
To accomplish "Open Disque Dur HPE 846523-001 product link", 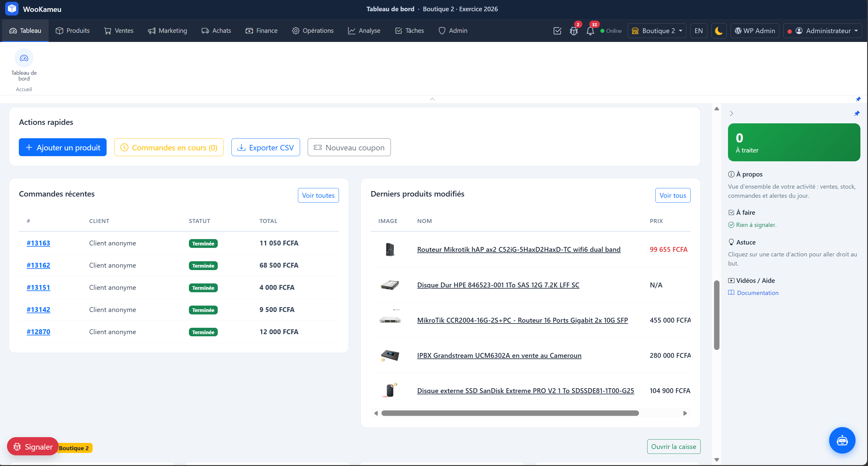I will [x=498, y=285].
